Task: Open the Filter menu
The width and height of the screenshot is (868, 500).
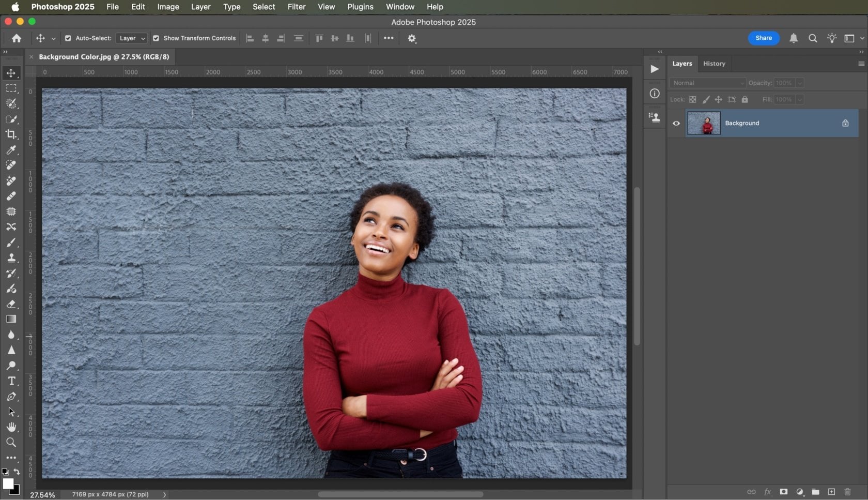Action: (x=296, y=7)
